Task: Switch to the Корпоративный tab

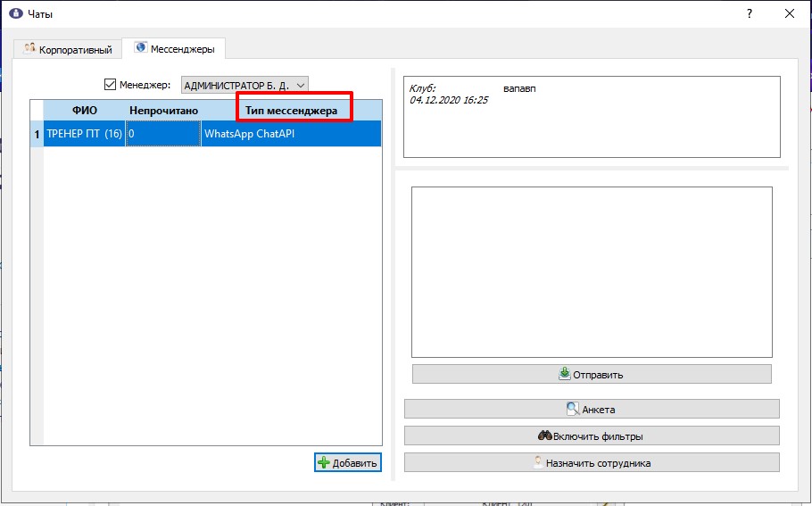Action: [68, 49]
